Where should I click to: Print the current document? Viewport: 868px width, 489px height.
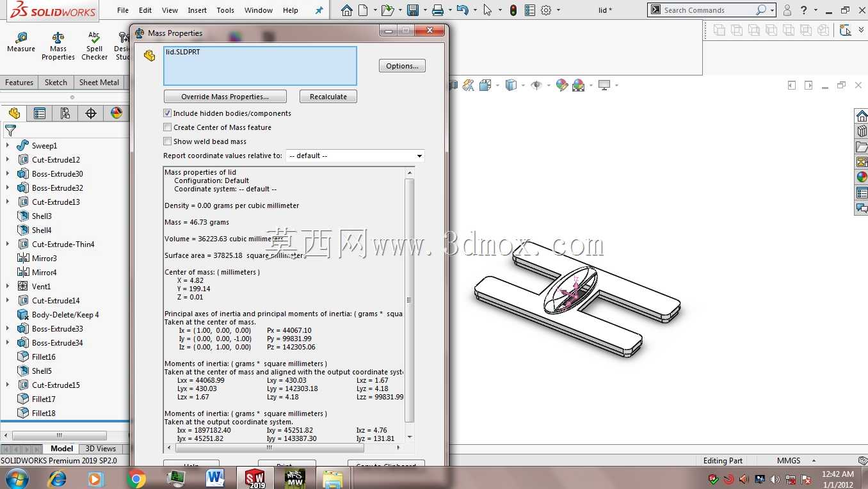point(438,10)
